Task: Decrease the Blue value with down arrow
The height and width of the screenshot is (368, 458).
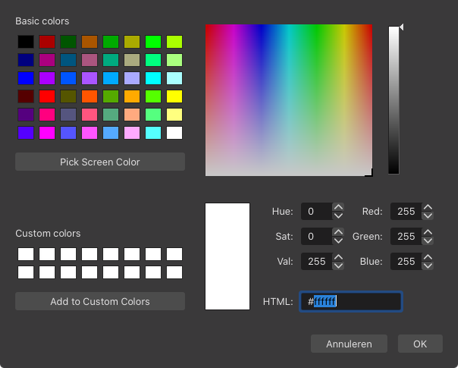Action: click(x=428, y=266)
